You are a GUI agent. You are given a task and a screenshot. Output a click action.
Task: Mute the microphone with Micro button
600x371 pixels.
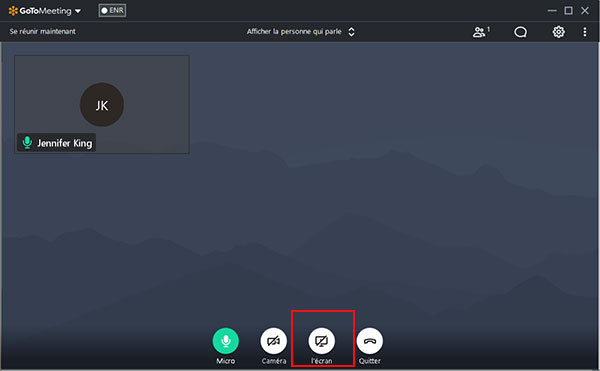click(226, 340)
